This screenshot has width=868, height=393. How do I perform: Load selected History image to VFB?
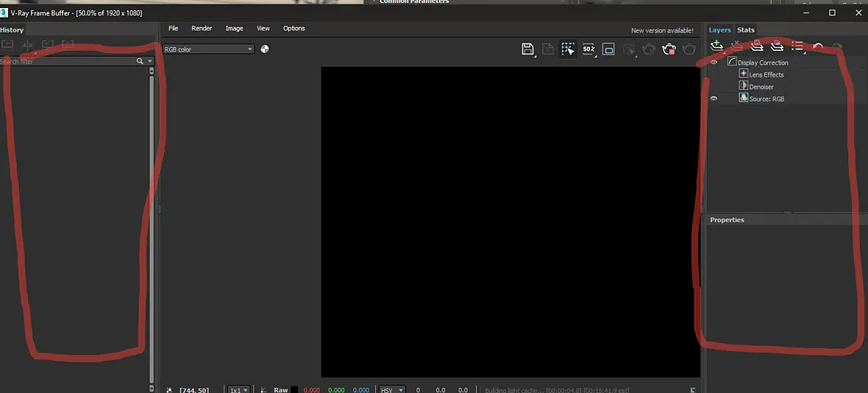point(48,44)
